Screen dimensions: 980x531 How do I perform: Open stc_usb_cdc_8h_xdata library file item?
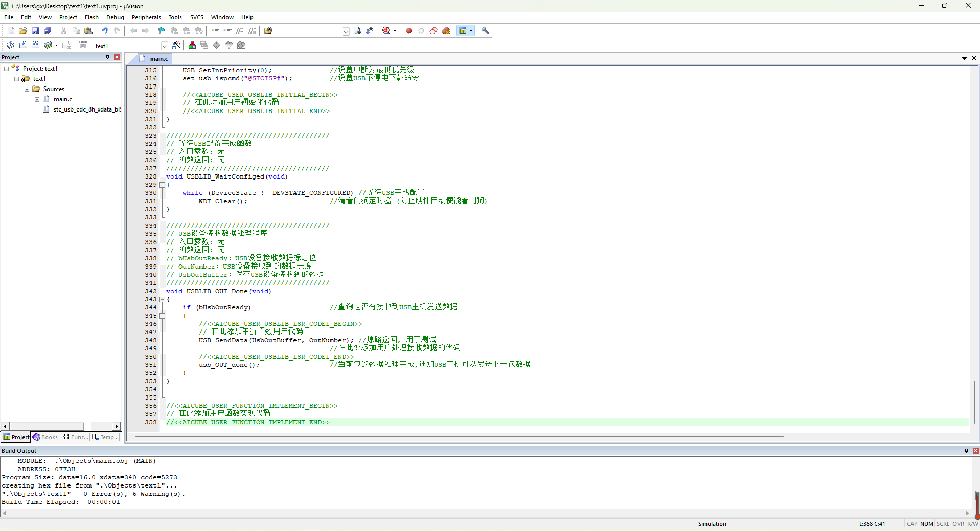[x=87, y=109]
